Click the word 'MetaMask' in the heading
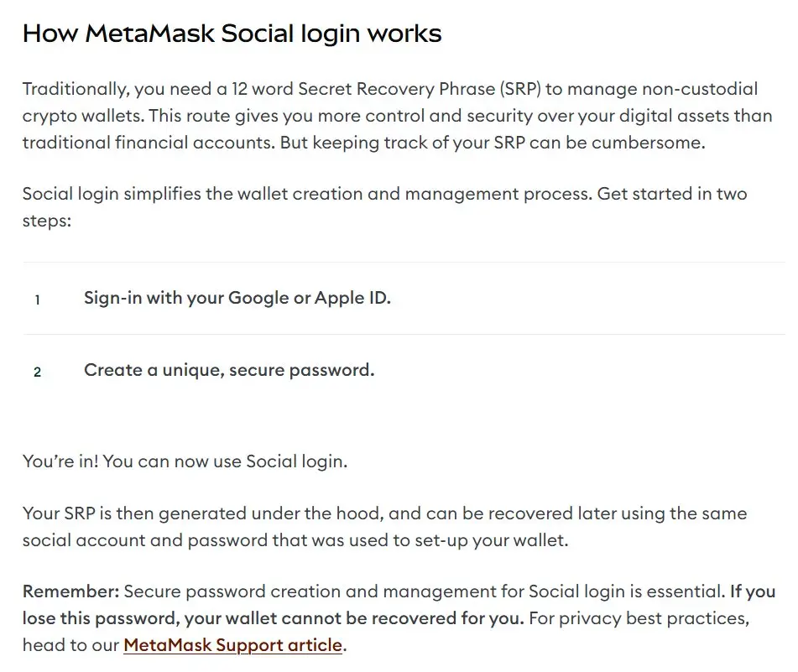 (x=149, y=34)
